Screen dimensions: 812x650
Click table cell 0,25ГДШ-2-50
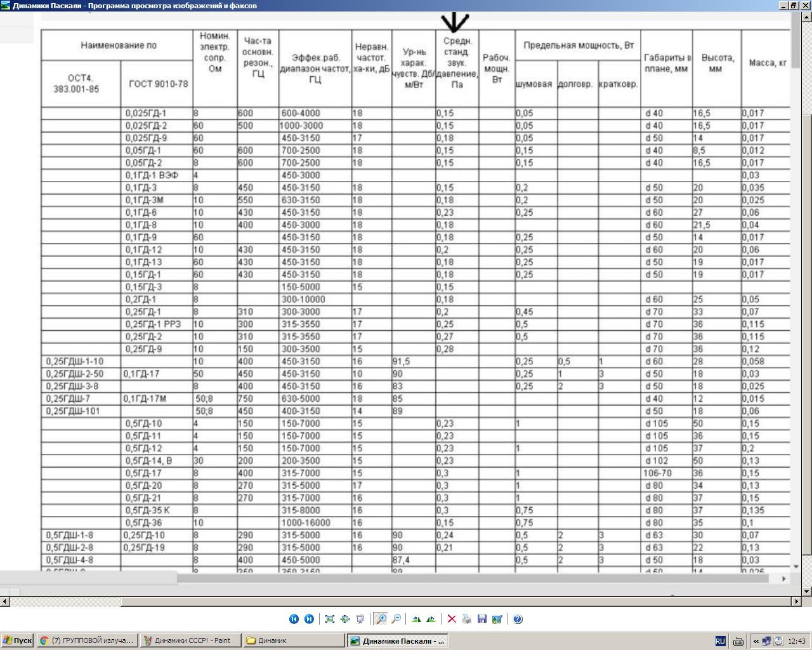pos(74,374)
